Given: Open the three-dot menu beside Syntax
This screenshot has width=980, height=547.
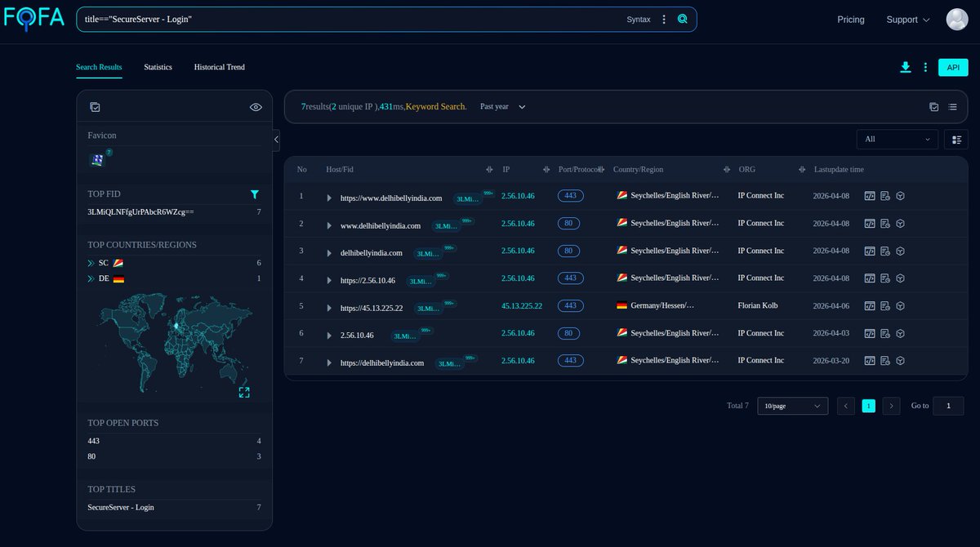Looking at the screenshot, I should coord(664,19).
